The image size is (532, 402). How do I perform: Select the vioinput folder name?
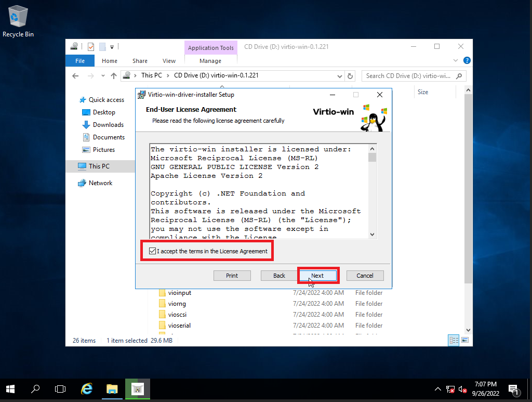(179, 293)
